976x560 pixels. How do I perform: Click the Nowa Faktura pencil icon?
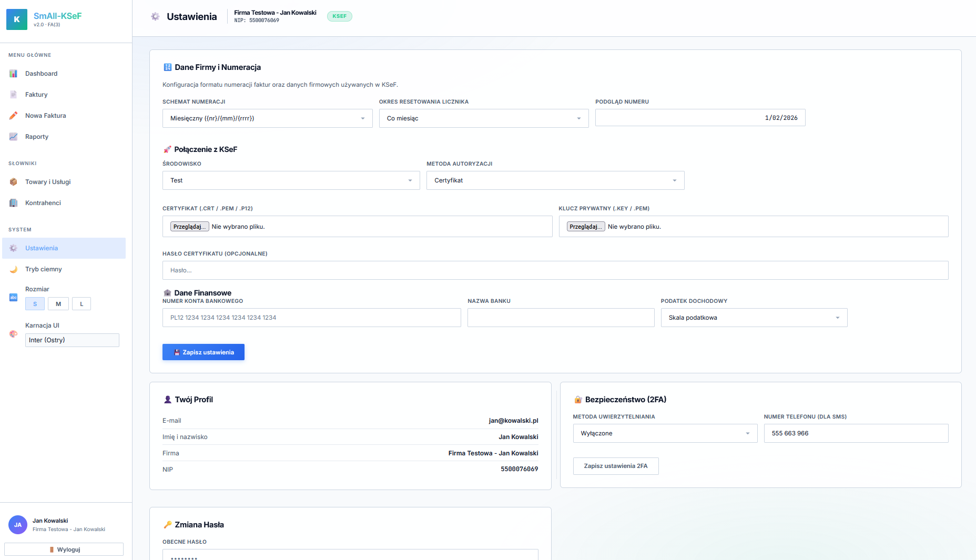14,116
